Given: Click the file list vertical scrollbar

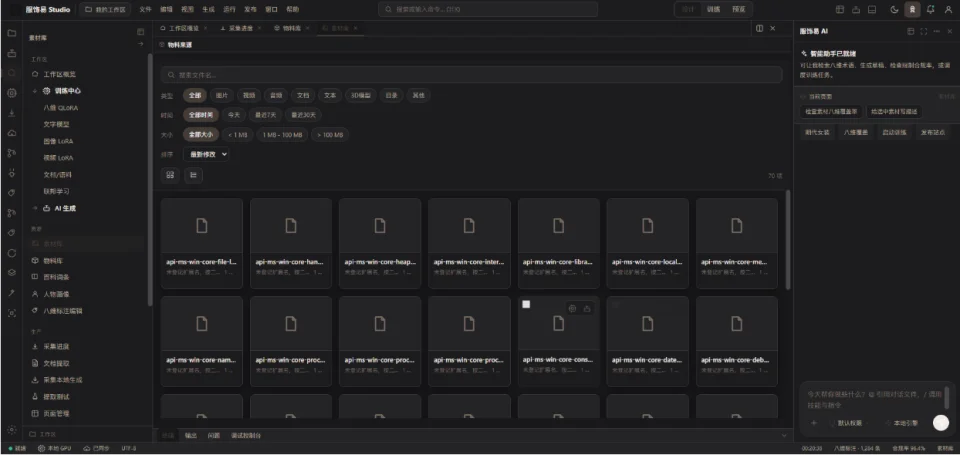Looking at the screenshot, I should [x=787, y=239].
